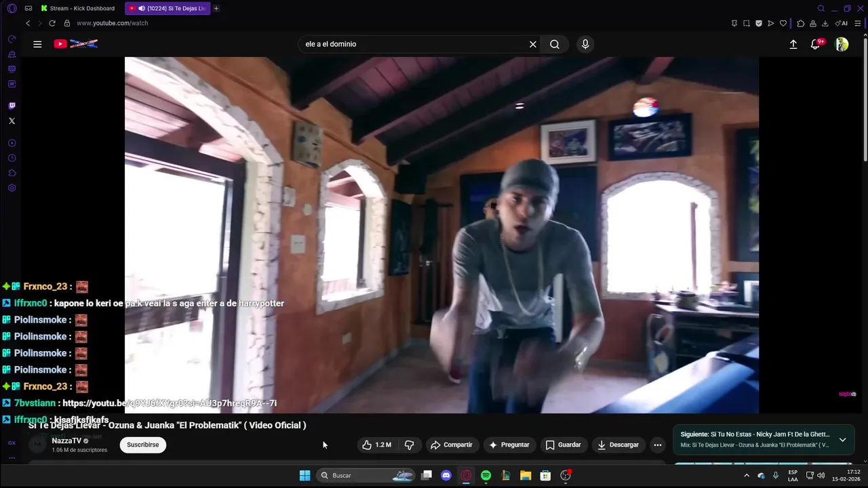
Task: Click the Suscribirse button
Action: coord(142,445)
